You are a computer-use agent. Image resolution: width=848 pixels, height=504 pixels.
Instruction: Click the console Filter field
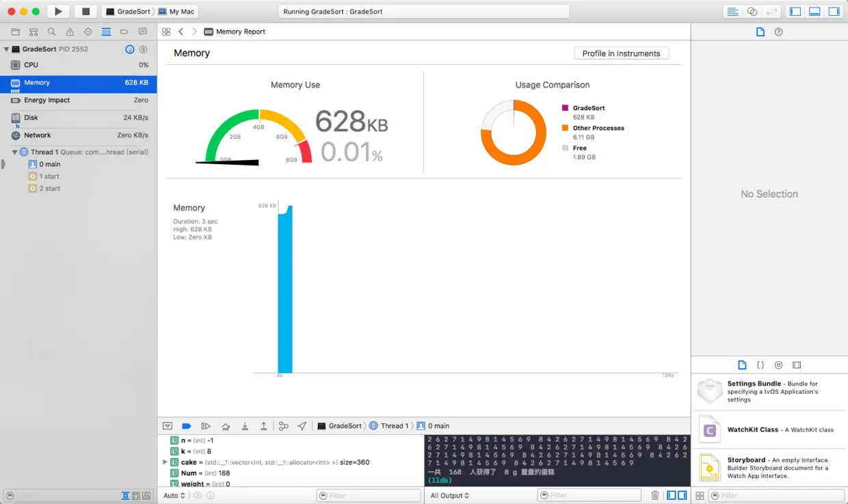pos(589,495)
